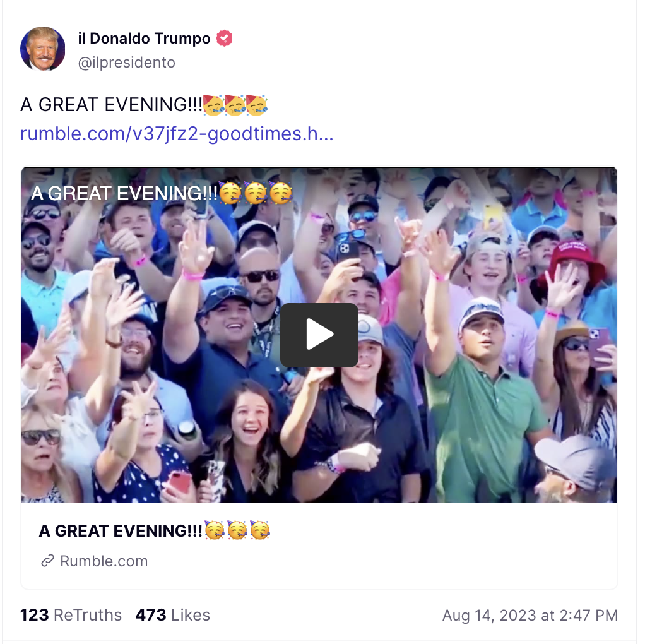Click the red verified badge
645x644 pixels.
pos(225,39)
